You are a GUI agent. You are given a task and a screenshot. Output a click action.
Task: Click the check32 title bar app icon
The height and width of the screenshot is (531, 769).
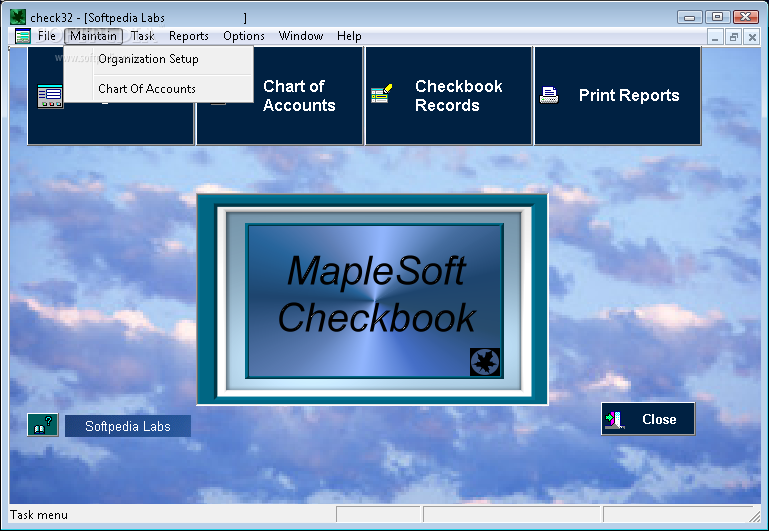18,17
